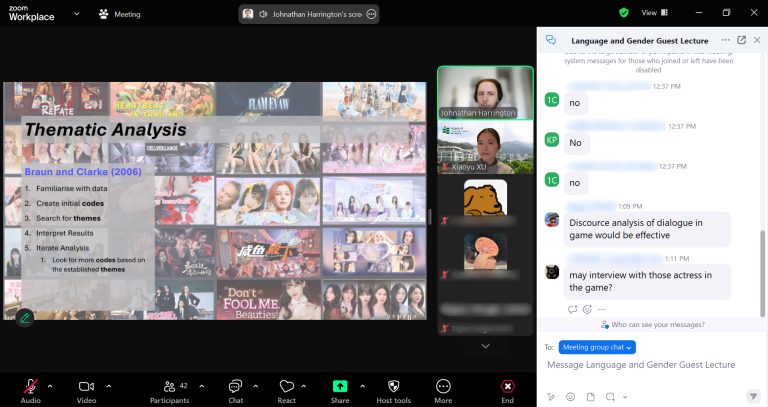Open the 'Meeting group chat' recipient dropdown
768x407 pixels.
tap(597, 347)
